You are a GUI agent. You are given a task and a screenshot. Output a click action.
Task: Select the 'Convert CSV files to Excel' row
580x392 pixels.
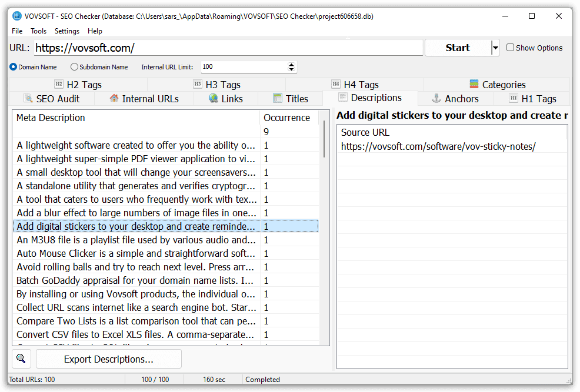(166, 334)
